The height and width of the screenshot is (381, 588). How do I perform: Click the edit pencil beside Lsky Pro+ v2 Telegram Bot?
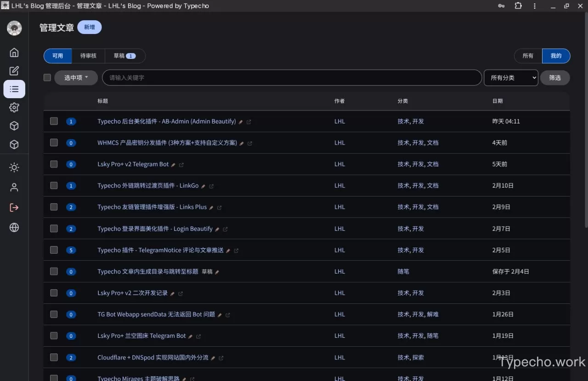(173, 165)
